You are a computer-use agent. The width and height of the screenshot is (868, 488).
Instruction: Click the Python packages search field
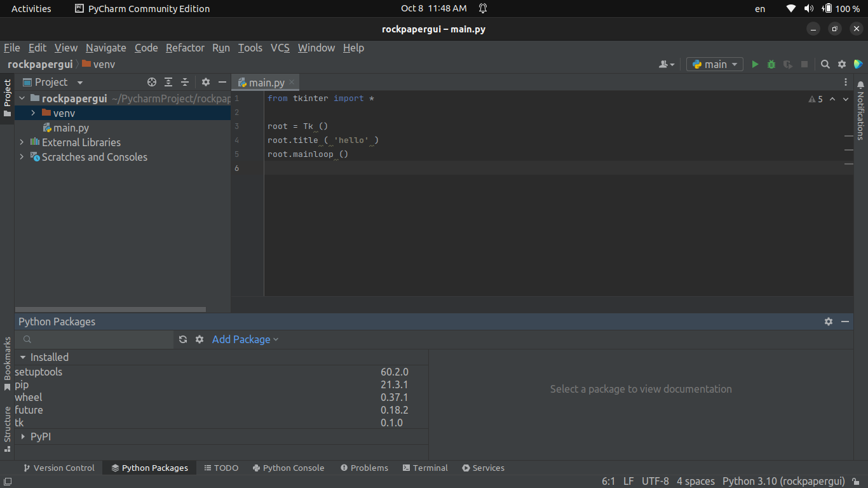point(94,339)
